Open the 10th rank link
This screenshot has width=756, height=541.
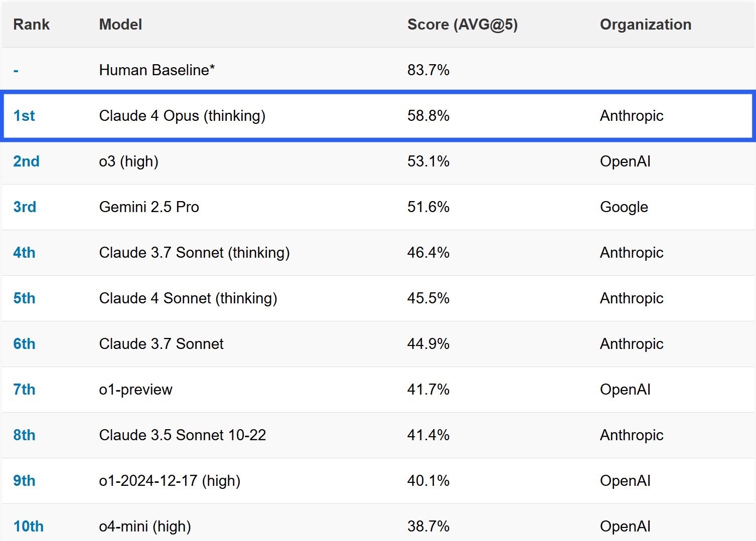[x=29, y=526]
